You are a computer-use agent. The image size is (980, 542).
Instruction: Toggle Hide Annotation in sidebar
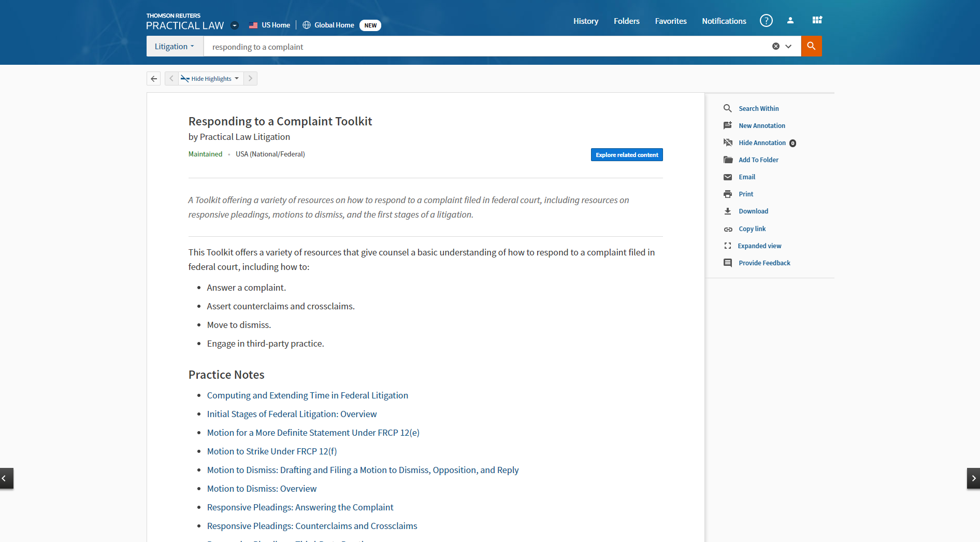761,143
